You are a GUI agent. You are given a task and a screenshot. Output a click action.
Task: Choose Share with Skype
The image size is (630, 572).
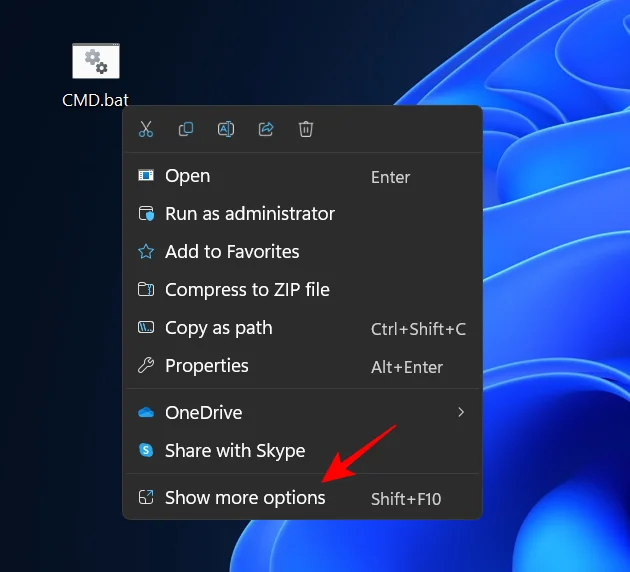(x=302, y=450)
